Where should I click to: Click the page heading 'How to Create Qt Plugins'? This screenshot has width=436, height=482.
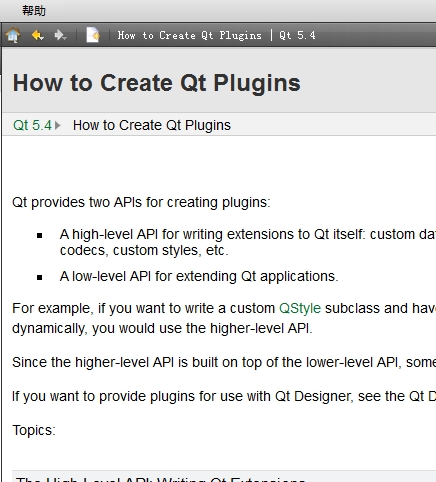click(157, 83)
